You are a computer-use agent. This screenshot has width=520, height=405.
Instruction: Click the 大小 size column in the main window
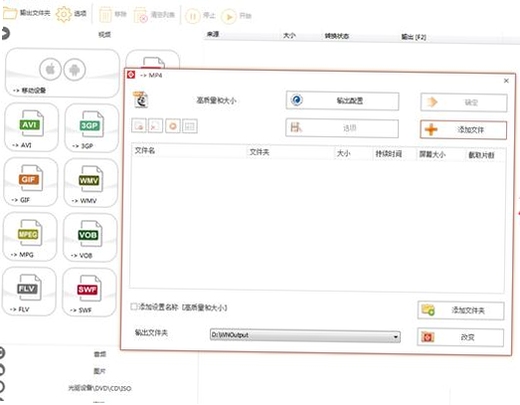[x=289, y=35]
